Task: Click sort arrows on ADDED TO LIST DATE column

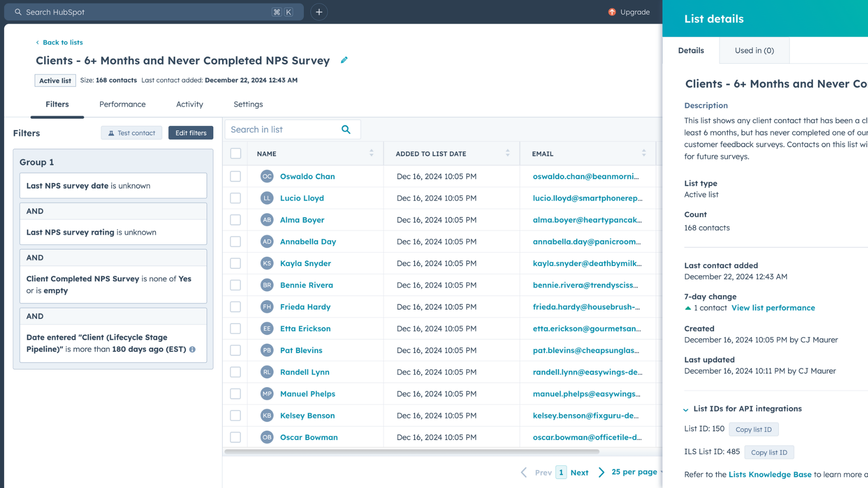Action: coord(507,153)
